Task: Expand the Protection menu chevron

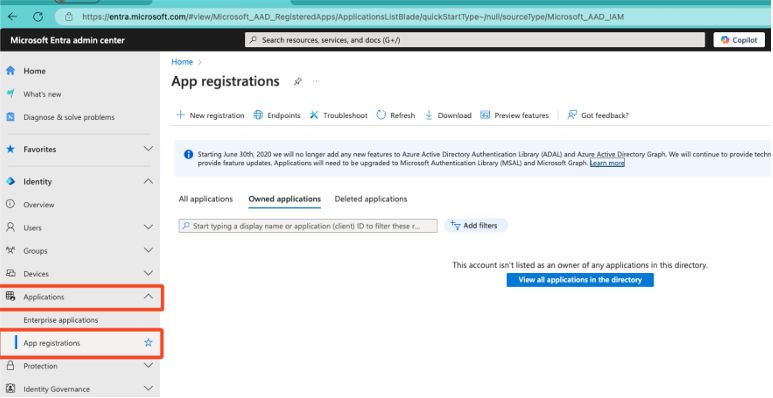Action: (x=148, y=365)
